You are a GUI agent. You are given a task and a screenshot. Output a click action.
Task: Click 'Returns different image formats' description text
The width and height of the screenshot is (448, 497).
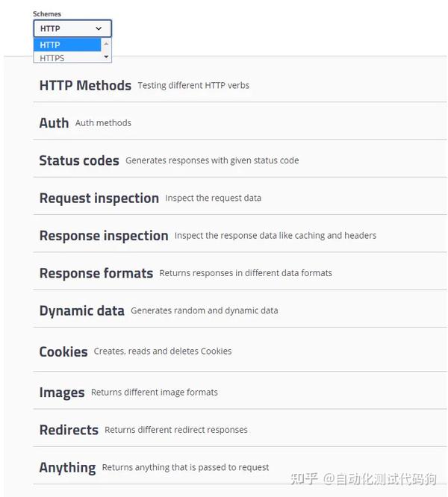point(155,393)
